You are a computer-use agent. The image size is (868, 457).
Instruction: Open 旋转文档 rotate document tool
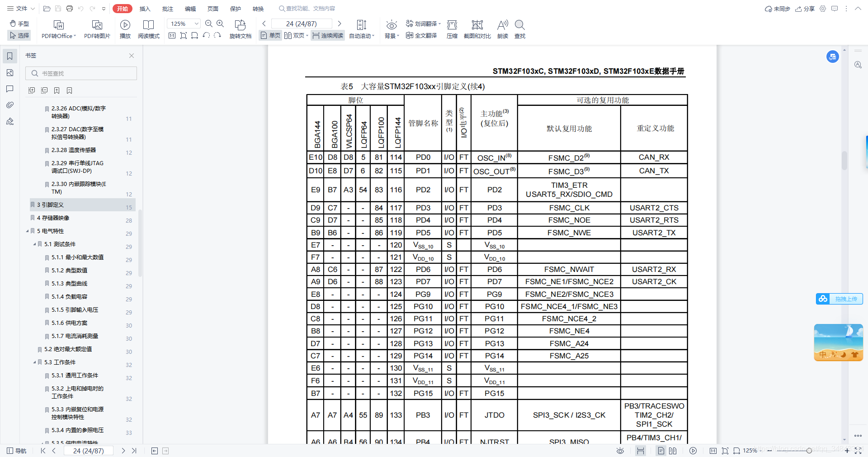pyautogui.click(x=241, y=29)
